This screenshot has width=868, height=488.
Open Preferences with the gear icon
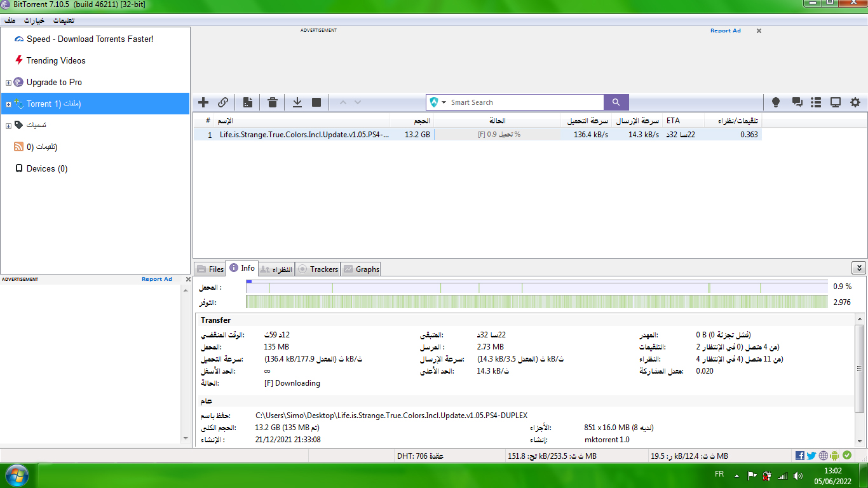[855, 102]
